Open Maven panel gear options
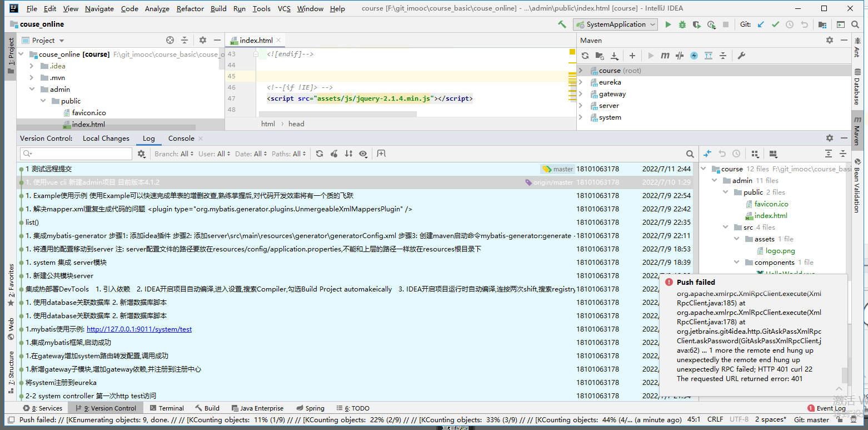Screen dimensions: 868x430 [x=830, y=40]
